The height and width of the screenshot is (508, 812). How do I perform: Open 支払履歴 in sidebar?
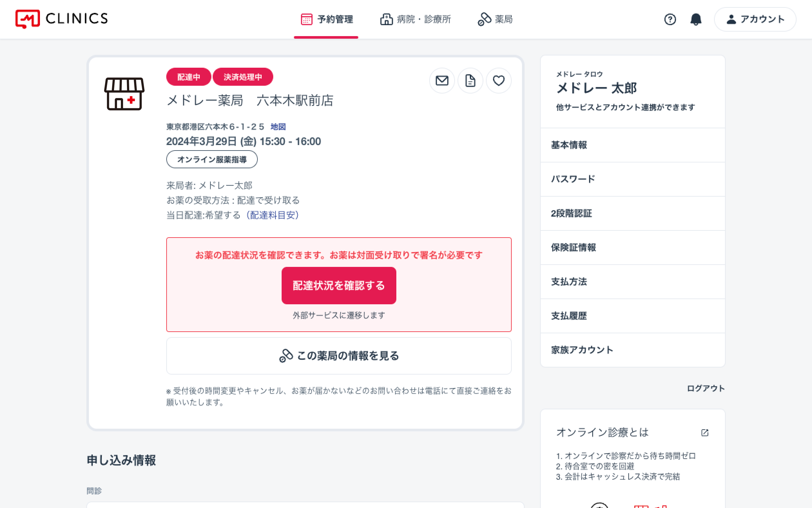coord(633,316)
